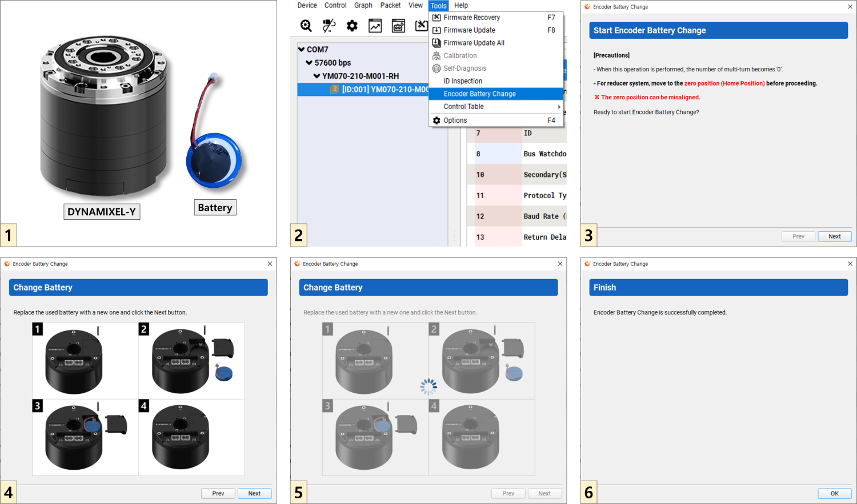Close the Start Encoder Battery Change dialog

(850, 7)
